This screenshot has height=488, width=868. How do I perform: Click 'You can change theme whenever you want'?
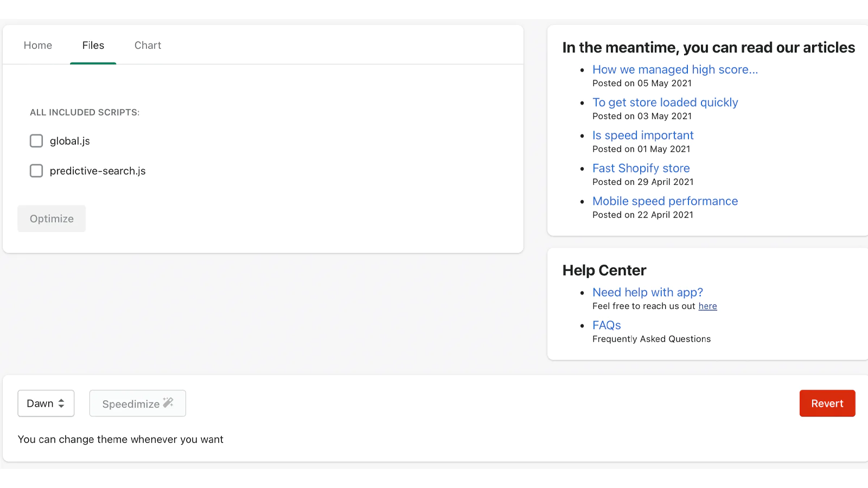pos(120,439)
